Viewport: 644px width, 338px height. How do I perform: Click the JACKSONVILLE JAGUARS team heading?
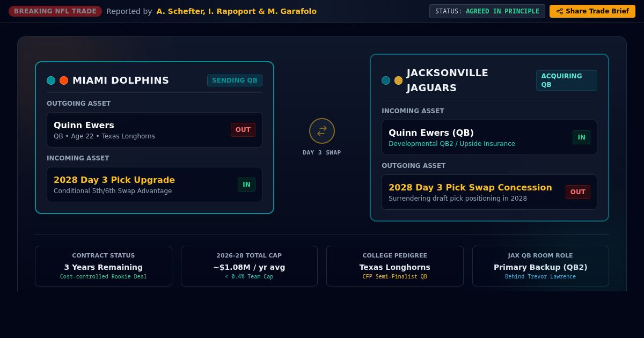pyautogui.click(x=448, y=80)
